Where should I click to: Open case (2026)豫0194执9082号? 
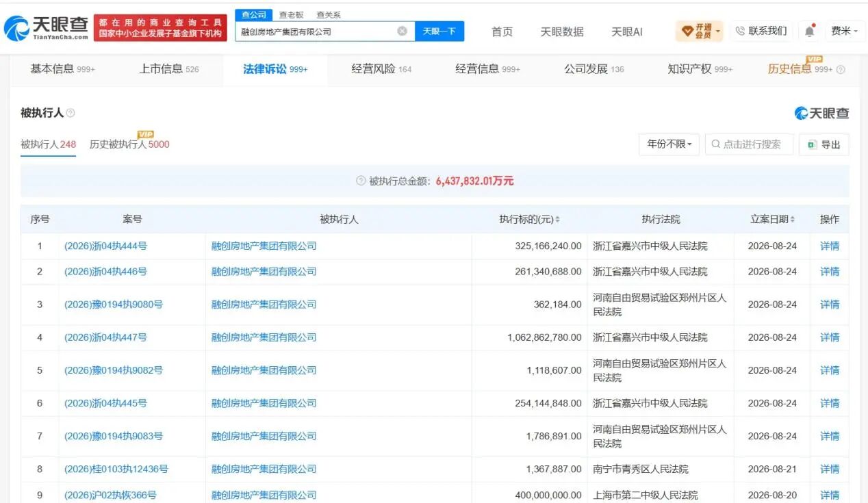[x=114, y=370]
